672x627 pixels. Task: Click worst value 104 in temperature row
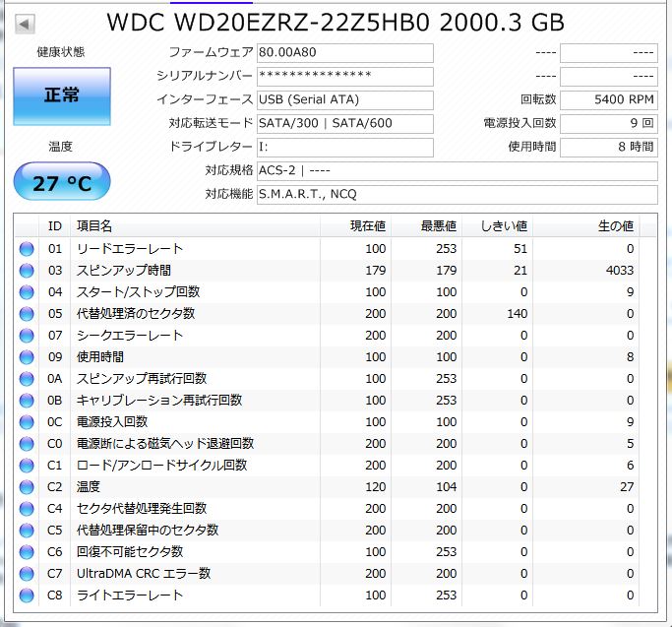pos(446,487)
